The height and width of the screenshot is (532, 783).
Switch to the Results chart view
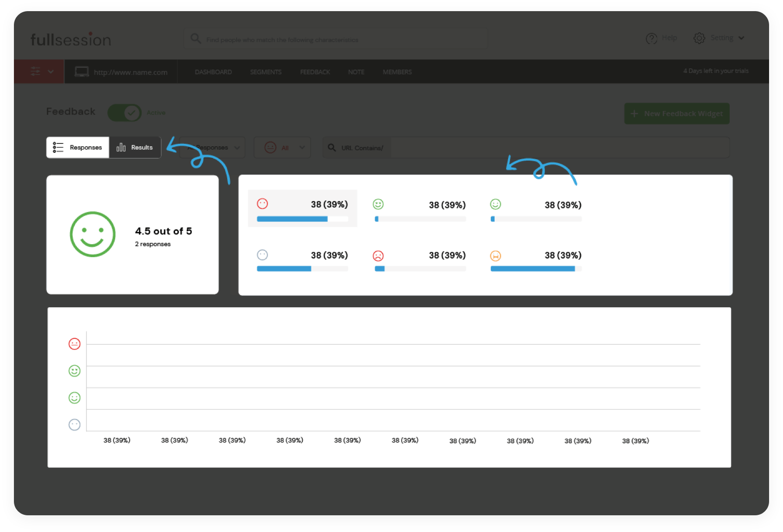pyautogui.click(x=135, y=148)
